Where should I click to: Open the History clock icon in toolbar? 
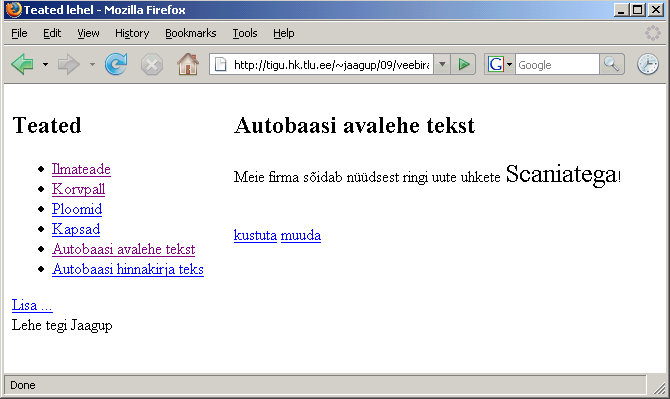tap(648, 65)
